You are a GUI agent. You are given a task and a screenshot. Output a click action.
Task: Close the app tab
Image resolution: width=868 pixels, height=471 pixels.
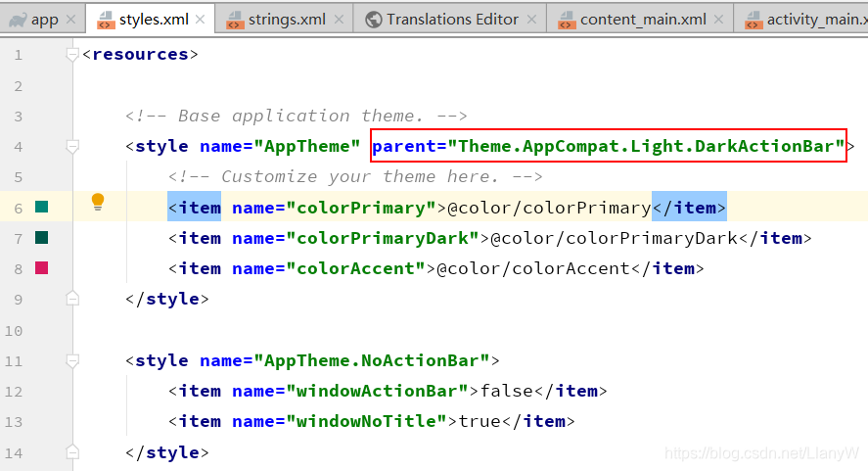click(70, 20)
